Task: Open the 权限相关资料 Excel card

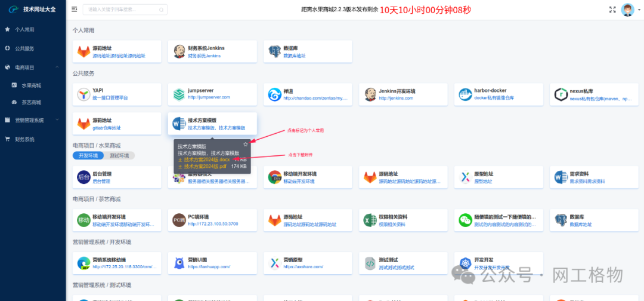Action: point(403,220)
